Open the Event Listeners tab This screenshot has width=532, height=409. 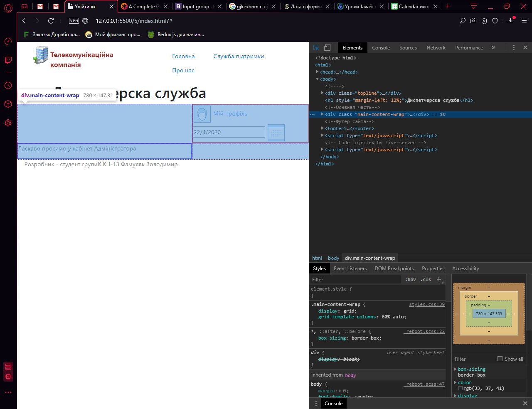click(x=350, y=269)
